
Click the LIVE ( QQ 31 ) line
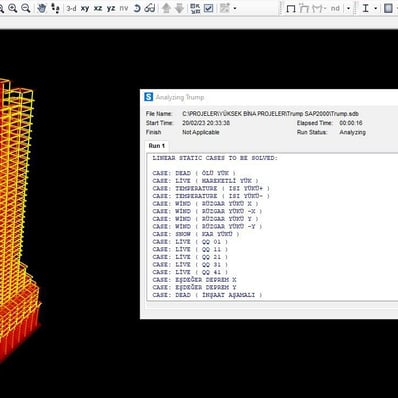(190, 265)
